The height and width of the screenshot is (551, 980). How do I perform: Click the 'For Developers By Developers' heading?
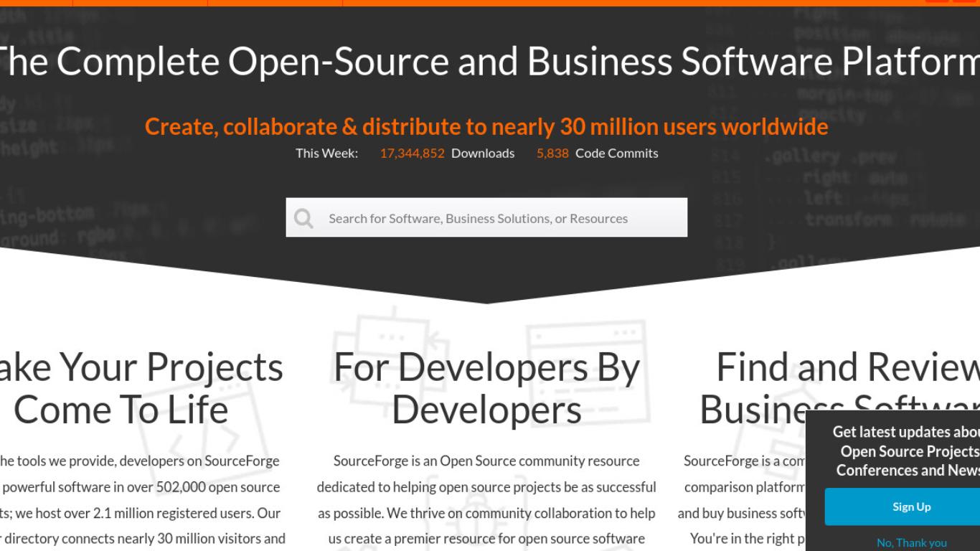(x=486, y=388)
